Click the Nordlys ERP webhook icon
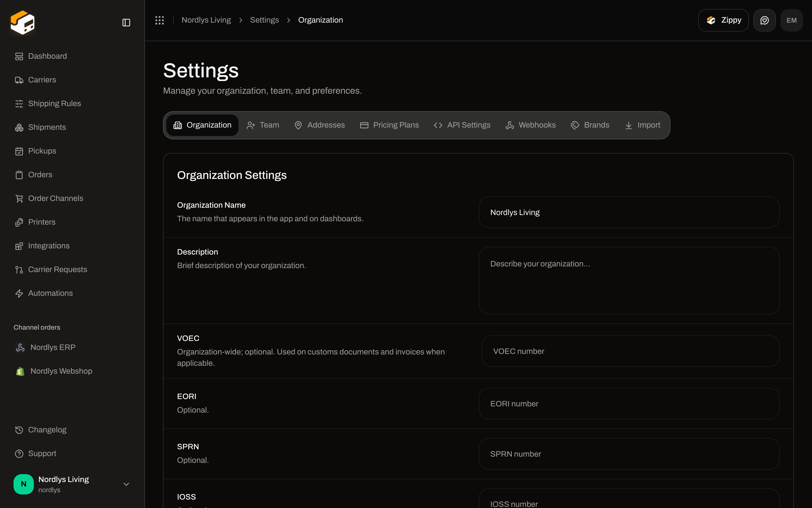 coord(20,347)
